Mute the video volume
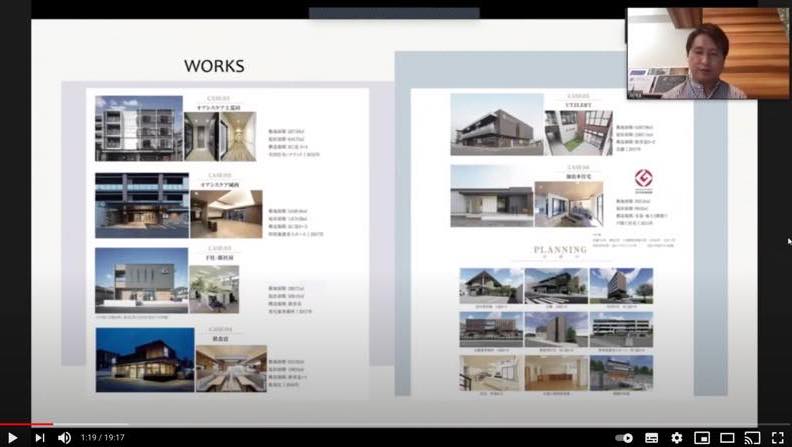 click(x=65, y=437)
